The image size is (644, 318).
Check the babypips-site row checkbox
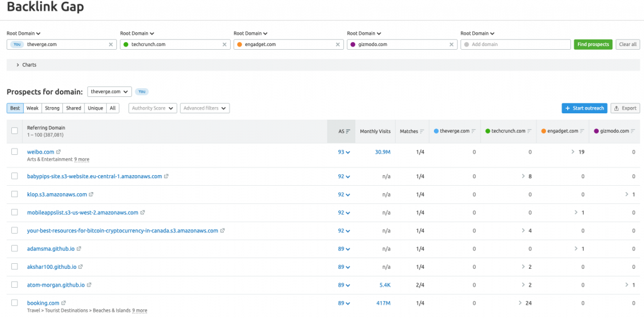(x=15, y=176)
